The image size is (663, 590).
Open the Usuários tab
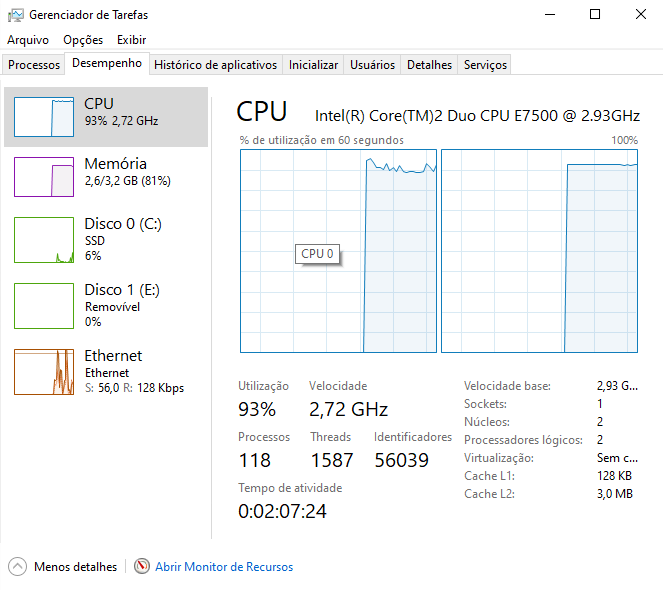point(372,65)
